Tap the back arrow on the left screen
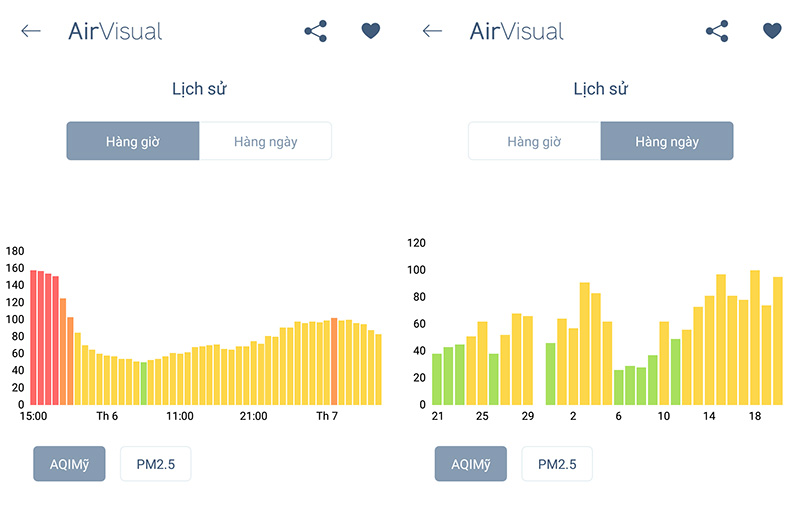 [x=31, y=31]
